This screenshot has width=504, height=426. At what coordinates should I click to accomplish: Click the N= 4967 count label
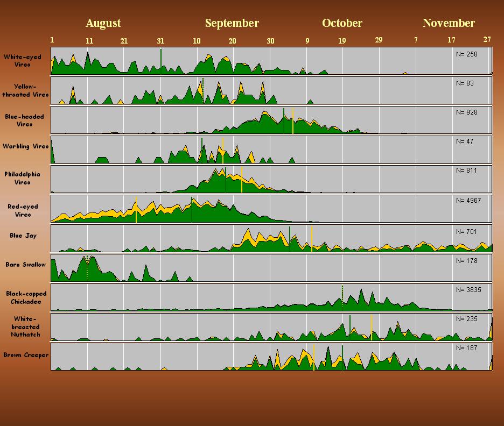point(468,201)
